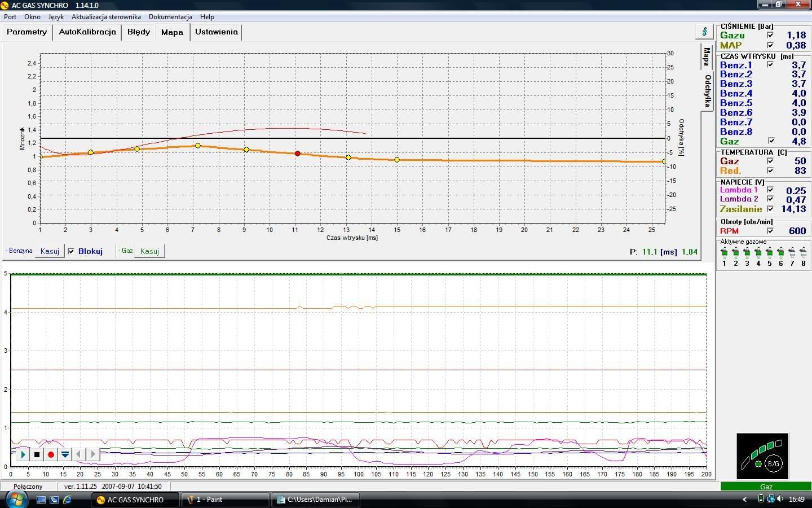Select the yellow map point at 15 ms
The height and width of the screenshot is (508, 812).
(x=397, y=160)
